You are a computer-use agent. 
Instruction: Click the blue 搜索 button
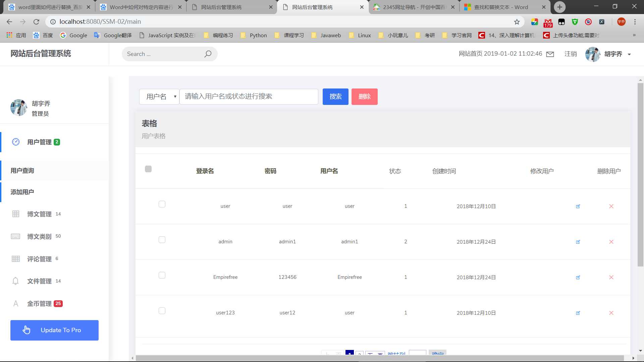point(335,97)
